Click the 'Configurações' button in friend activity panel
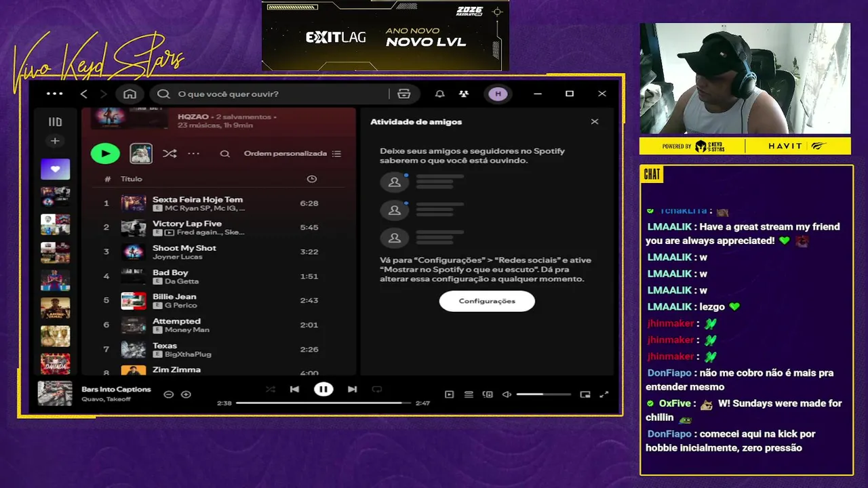The height and width of the screenshot is (488, 868). coord(487,301)
